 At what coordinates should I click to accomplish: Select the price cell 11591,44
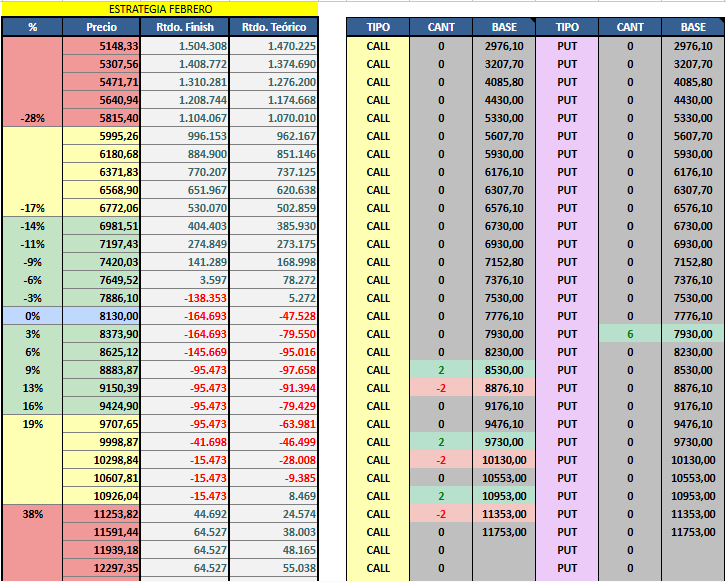tap(101, 532)
